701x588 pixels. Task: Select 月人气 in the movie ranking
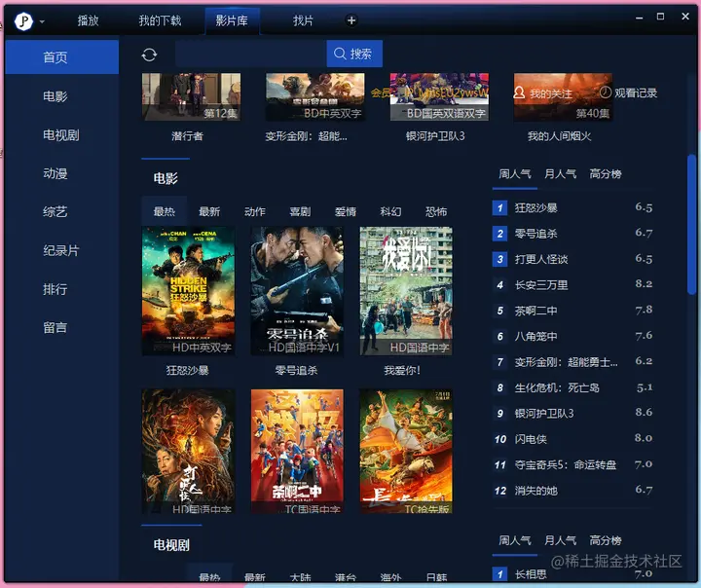(560, 174)
